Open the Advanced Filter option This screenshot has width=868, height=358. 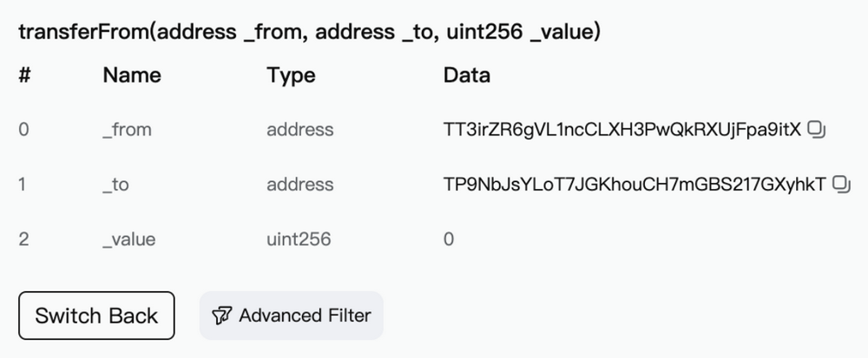[292, 316]
